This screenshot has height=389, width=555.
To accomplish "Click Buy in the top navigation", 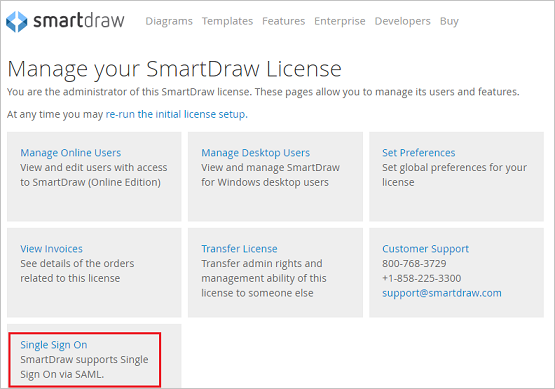I will [x=449, y=21].
